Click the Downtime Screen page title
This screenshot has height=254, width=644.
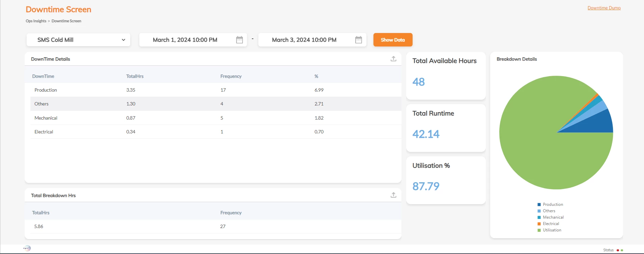58,9
